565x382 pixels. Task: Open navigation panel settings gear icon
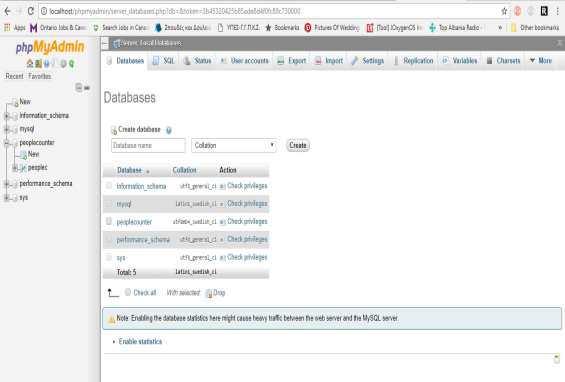point(63,64)
